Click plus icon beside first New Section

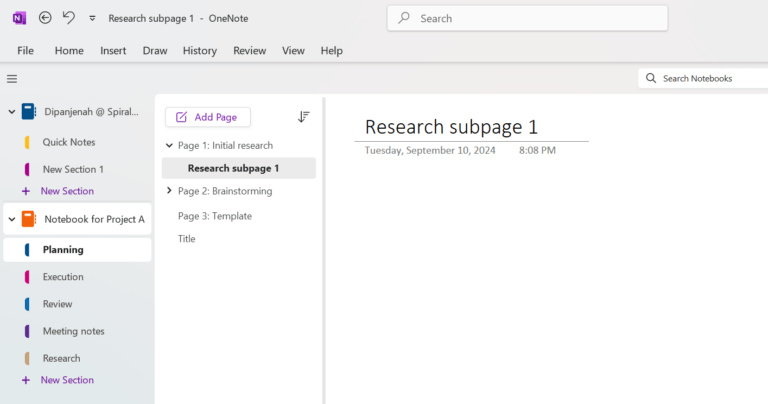(x=26, y=191)
